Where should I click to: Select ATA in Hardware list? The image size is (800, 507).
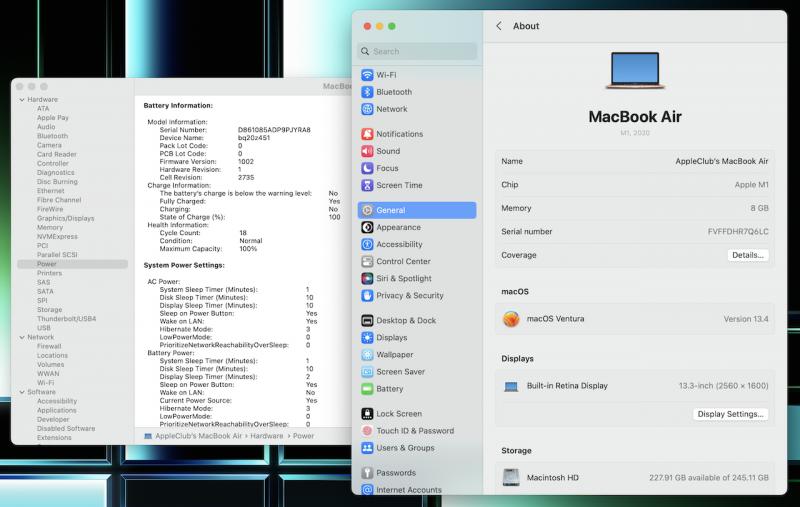click(x=43, y=109)
